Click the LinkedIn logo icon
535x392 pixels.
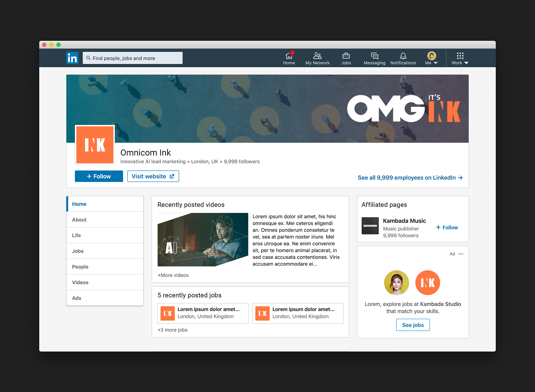pyautogui.click(x=72, y=58)
